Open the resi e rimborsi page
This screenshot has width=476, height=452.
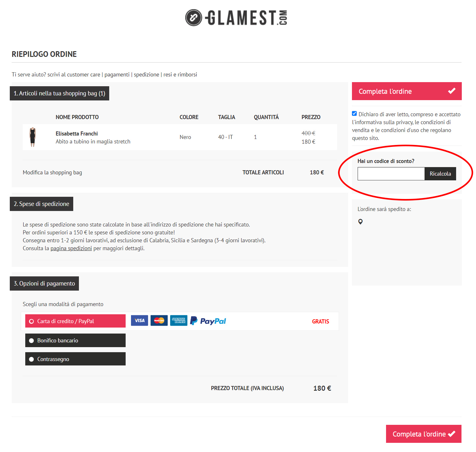(x=180, y=74)
